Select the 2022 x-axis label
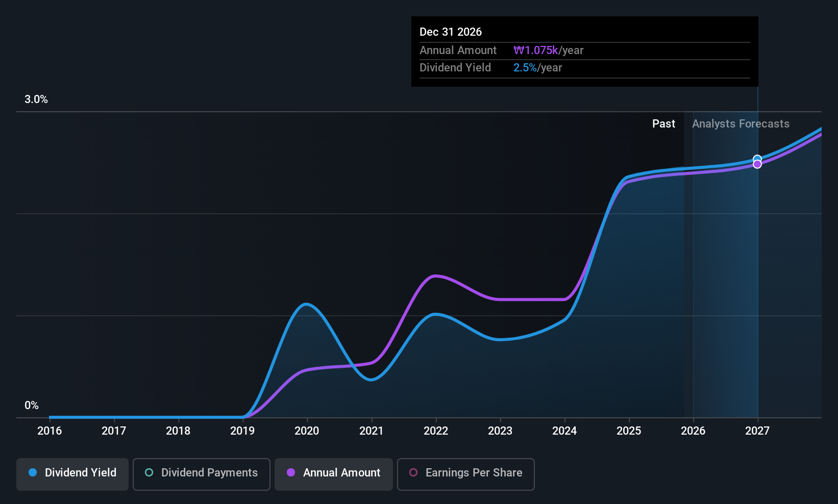This screenshot has width=838, height=504. 436,431
